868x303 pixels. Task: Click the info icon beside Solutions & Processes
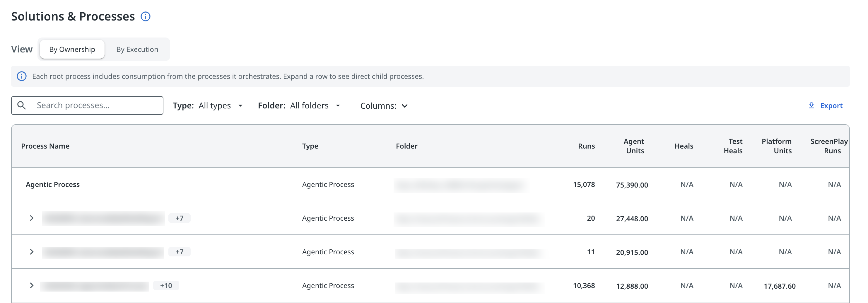click(145, 16)
